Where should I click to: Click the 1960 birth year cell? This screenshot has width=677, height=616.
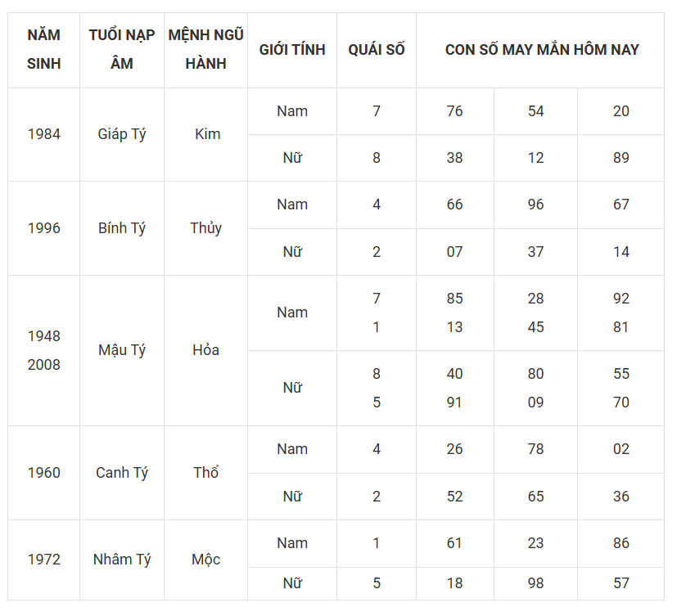[x=43, y=473]
